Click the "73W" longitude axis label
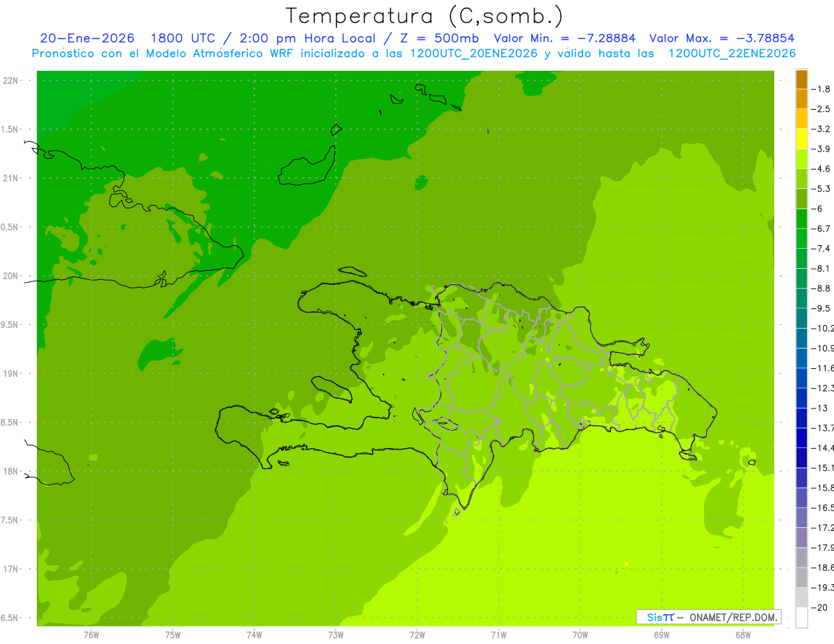Screen dimensions: 834x644 pos(336,635)
